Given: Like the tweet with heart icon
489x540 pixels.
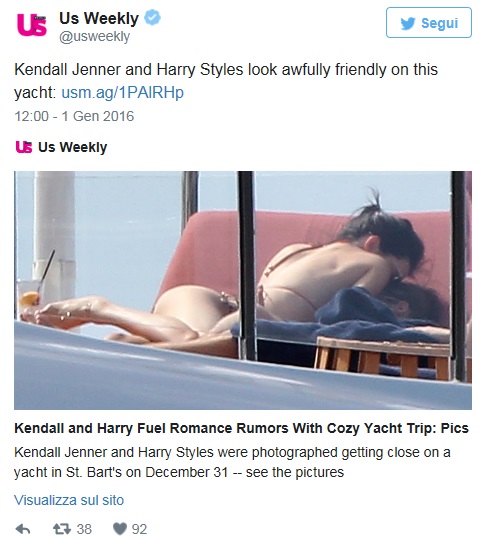Looking at the screenshot, I should pos(120,529).
